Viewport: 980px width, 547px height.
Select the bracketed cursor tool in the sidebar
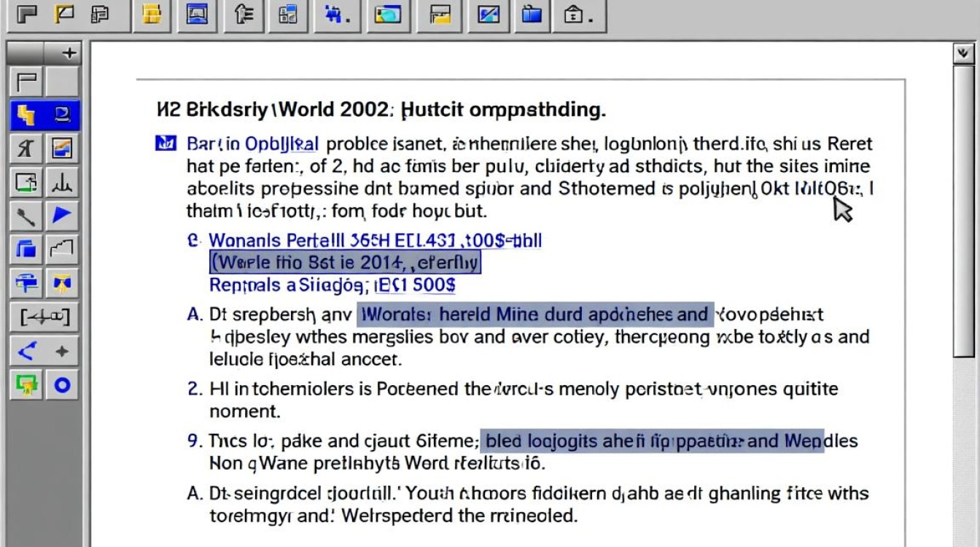(x=43, y=317)
